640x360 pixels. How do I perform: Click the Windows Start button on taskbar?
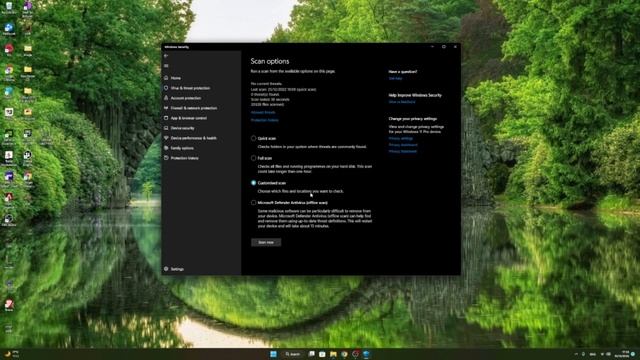pos(273,354)
